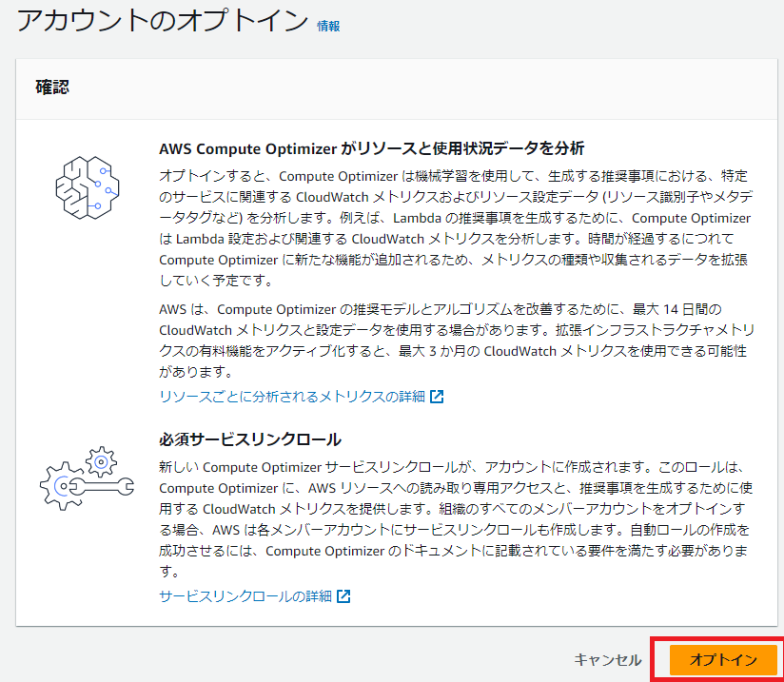Click the アカウントのオプトイン page title

coord(163,22)
